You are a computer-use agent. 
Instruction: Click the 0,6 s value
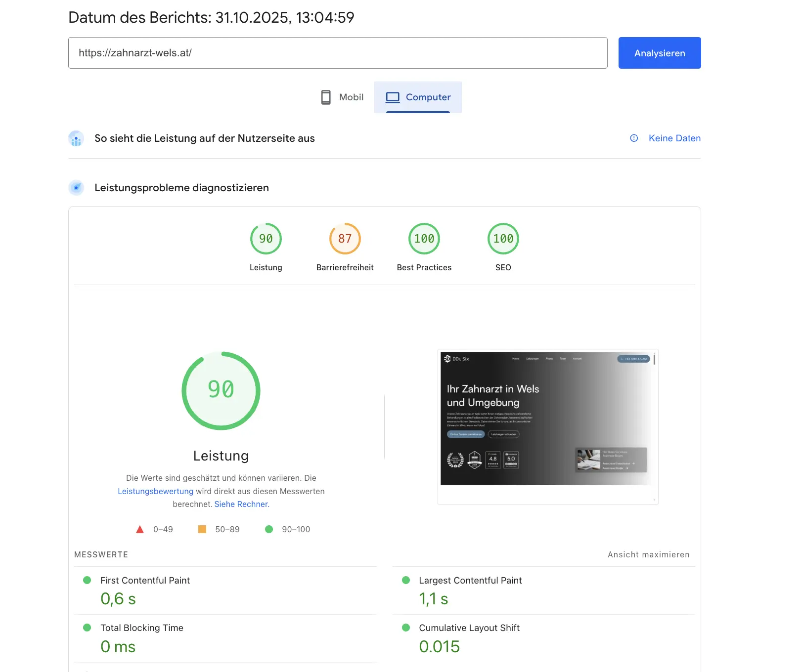point(118,599)
